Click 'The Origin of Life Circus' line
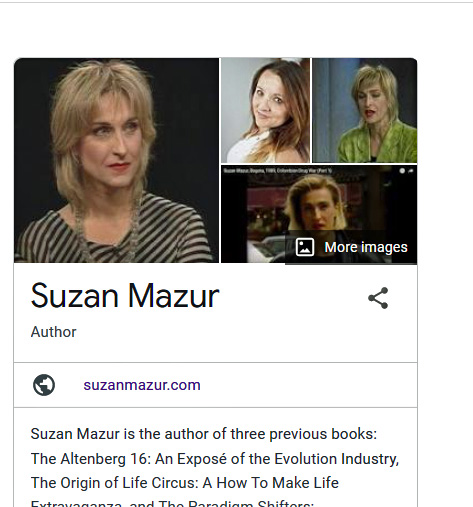This screenshot has height=507, width=473. (185, 483)
